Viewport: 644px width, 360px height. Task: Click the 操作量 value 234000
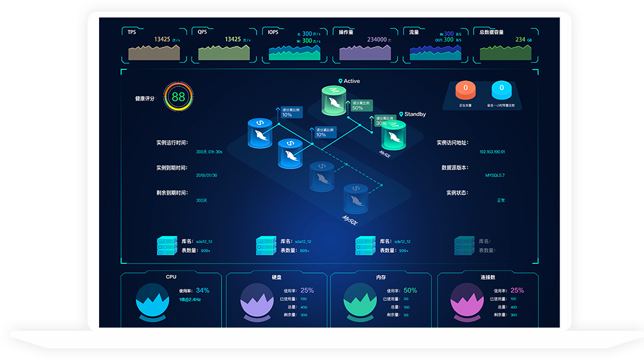[x=376, y=40]
